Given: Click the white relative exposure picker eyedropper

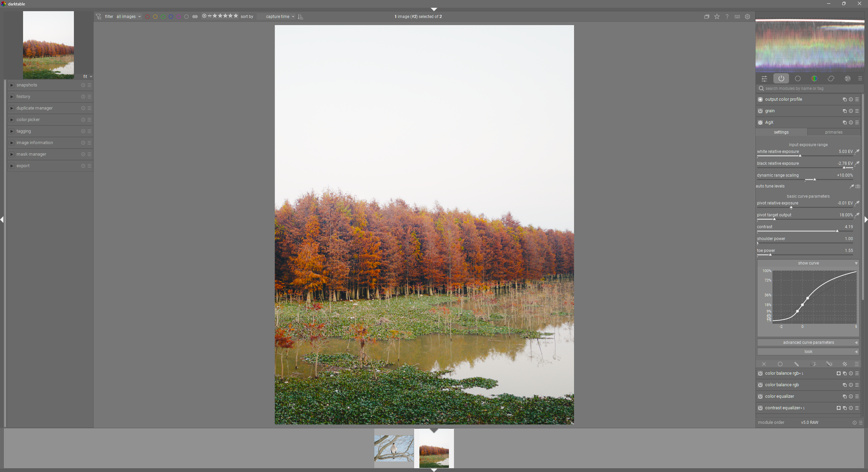Looking at the screenshot, I should point(857,152).
